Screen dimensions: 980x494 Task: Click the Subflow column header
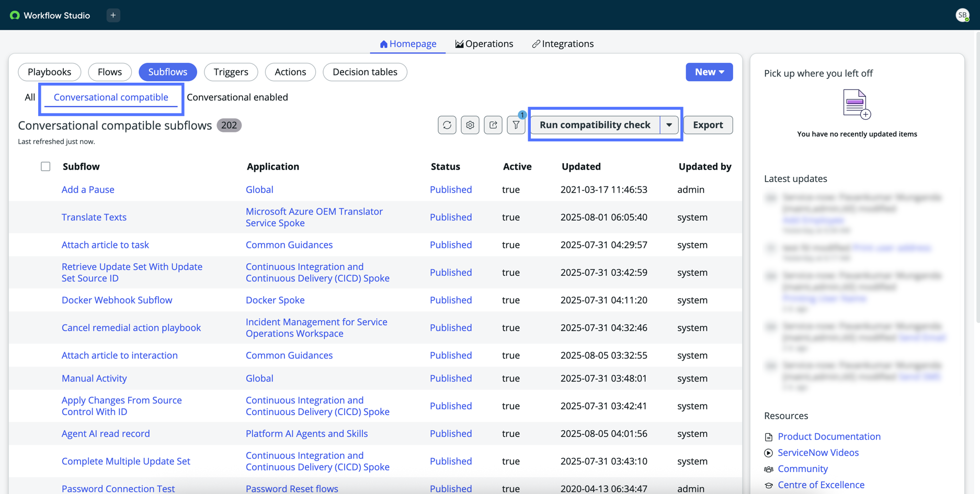click(x=81, y=167)
